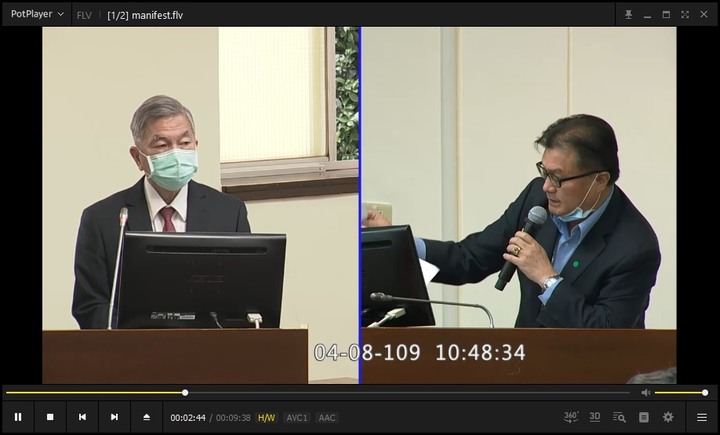Skip to next file in playlist
The height and width of the screenshot is (435, 720).
114,417
